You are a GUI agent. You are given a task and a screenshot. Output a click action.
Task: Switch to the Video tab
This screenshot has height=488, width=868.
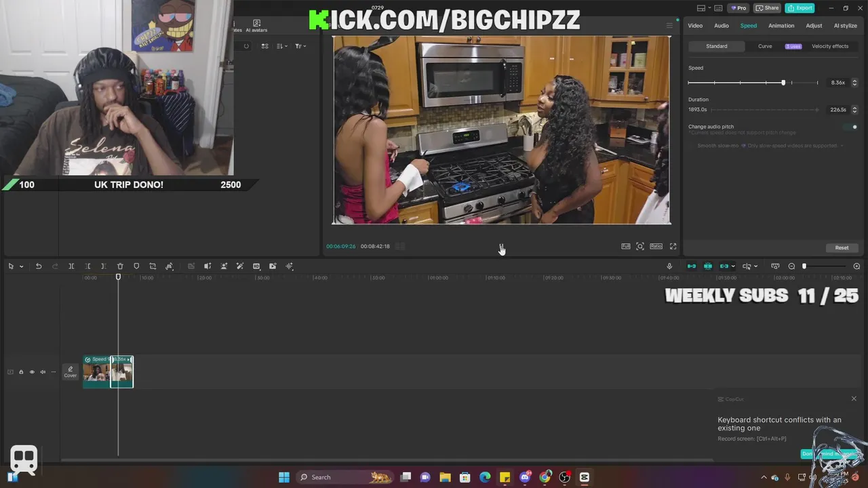point(695,26)
